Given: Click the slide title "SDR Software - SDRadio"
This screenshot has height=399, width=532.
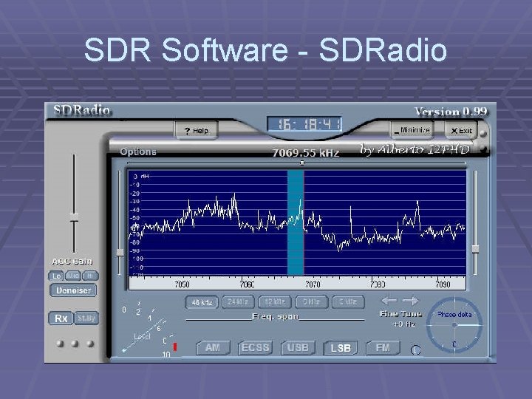Looking at the screenshot, I should (265, 50).
